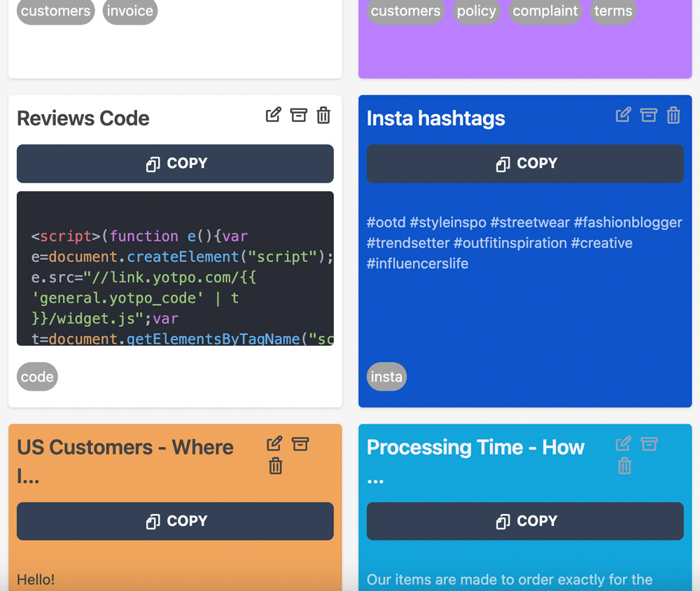
Task: Click 'Our items are made to order' text
Action: [510, 580]
